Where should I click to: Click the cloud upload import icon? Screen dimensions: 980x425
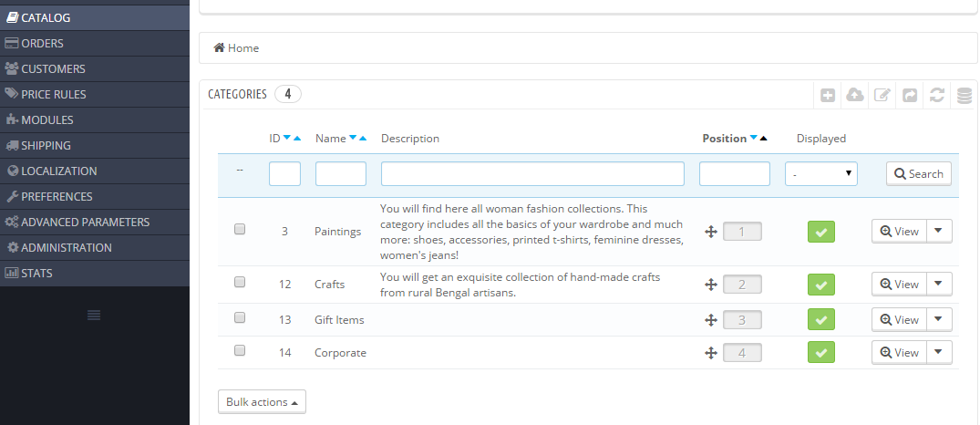855,95
